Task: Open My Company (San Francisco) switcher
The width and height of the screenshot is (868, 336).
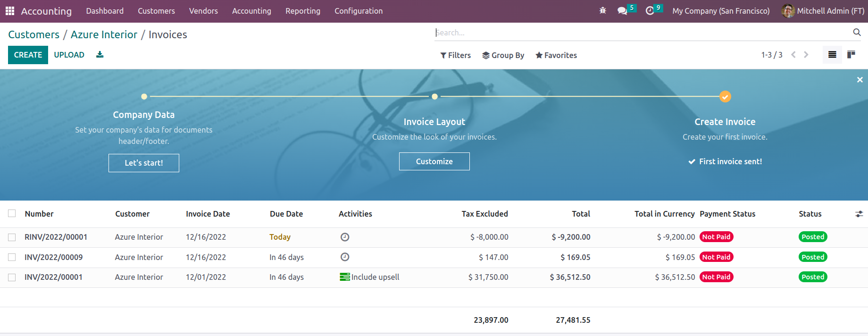Action: tap(721, 11)
